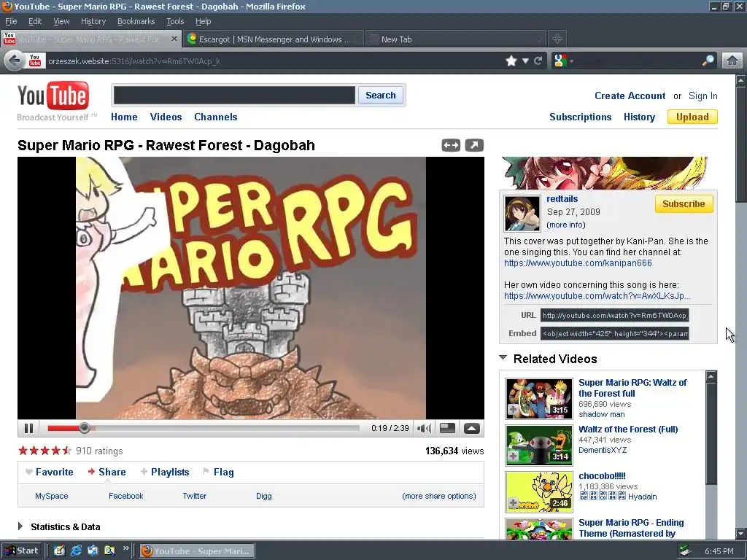Screen dimensions: 747x560
Task: Share video to Facebook
Action: click(125, 496)
